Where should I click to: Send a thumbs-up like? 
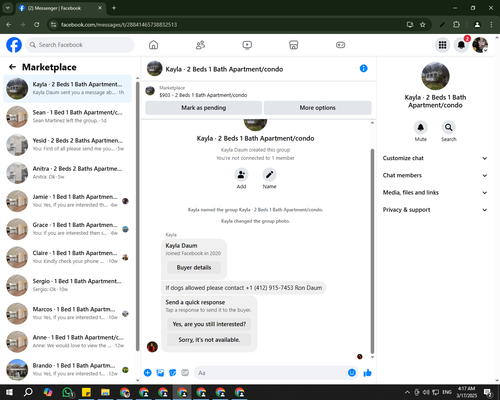click(367, 373)
